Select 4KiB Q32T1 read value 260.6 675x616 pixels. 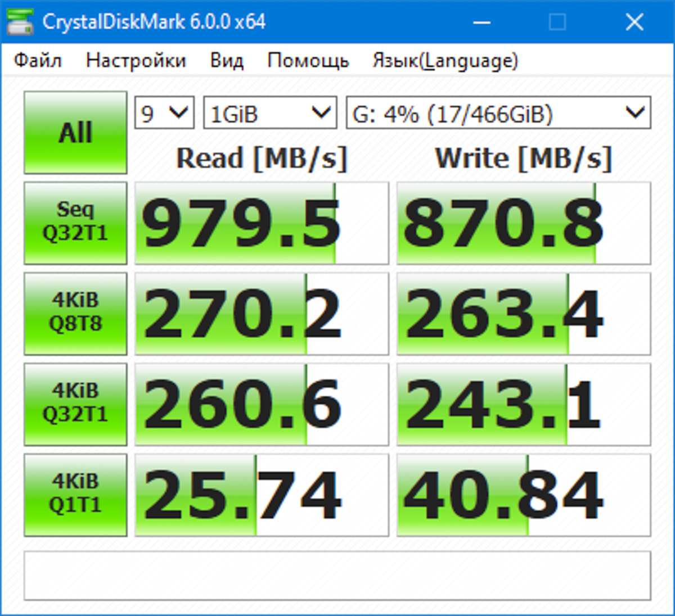[262, 404]
